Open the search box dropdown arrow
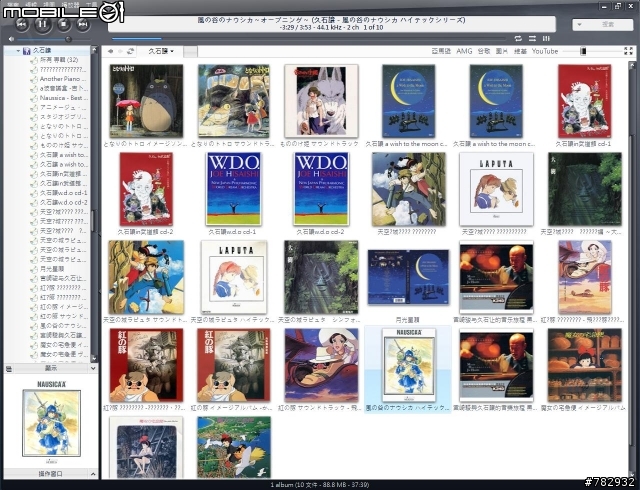The image size is (640, 490). pos(579,24)
